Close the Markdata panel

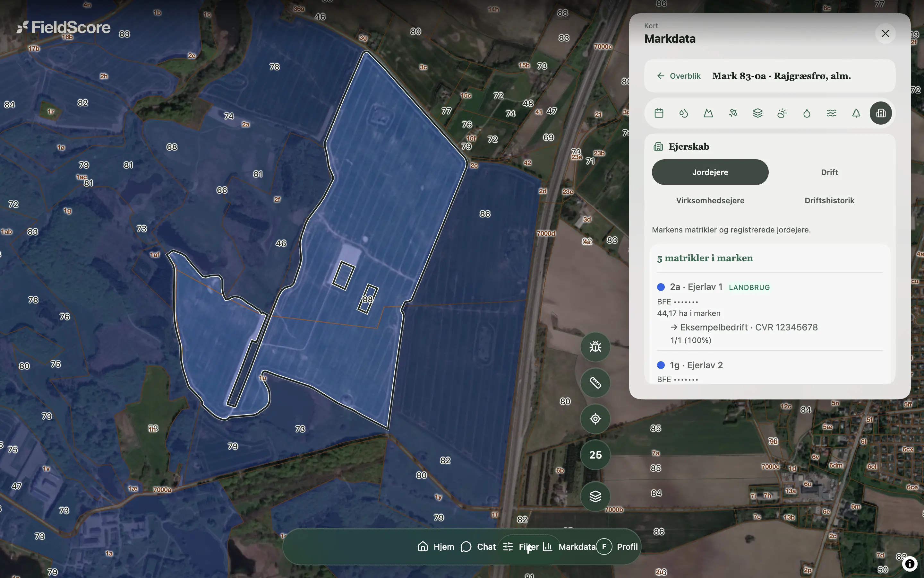tap(886, 34)
